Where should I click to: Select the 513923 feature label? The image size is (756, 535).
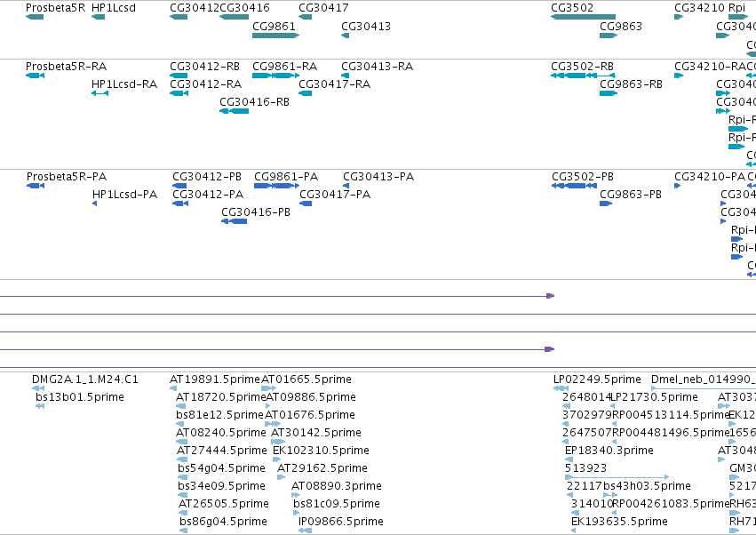tap(585, 468)
